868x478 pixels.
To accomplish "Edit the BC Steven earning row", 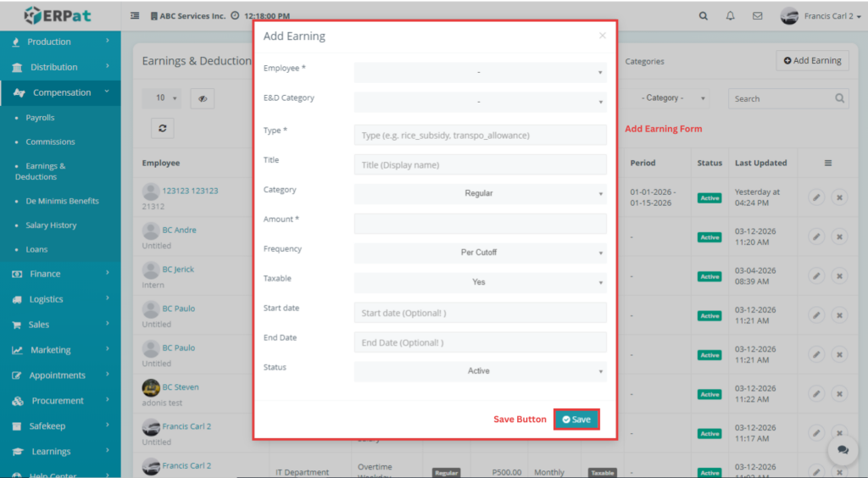I will click(x=816, y=394).
